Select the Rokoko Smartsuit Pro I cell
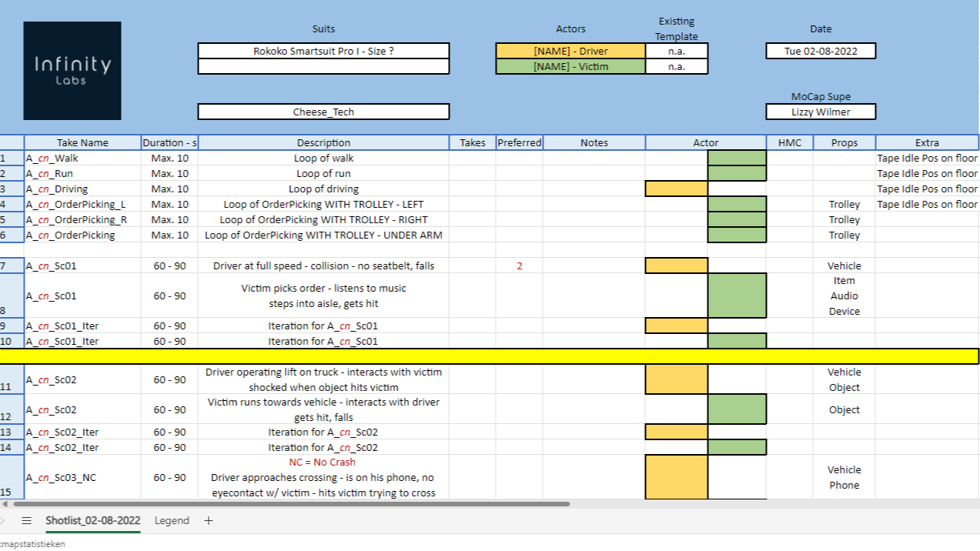The image size is (980, 551). (x=323, y=51)
